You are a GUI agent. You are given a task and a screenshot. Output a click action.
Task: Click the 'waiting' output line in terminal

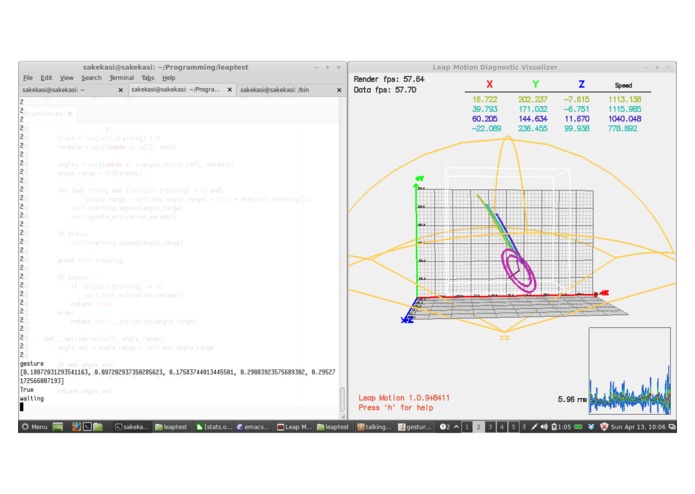(32, 399)
